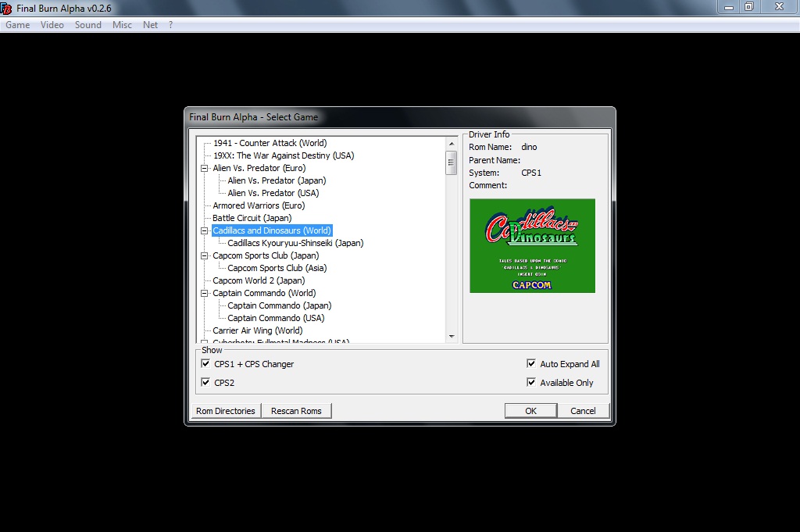This screenshot has height=532, width=800.
Task: Toggle the Auto Expand All checkbox
Action: click(x=531, y=364)
